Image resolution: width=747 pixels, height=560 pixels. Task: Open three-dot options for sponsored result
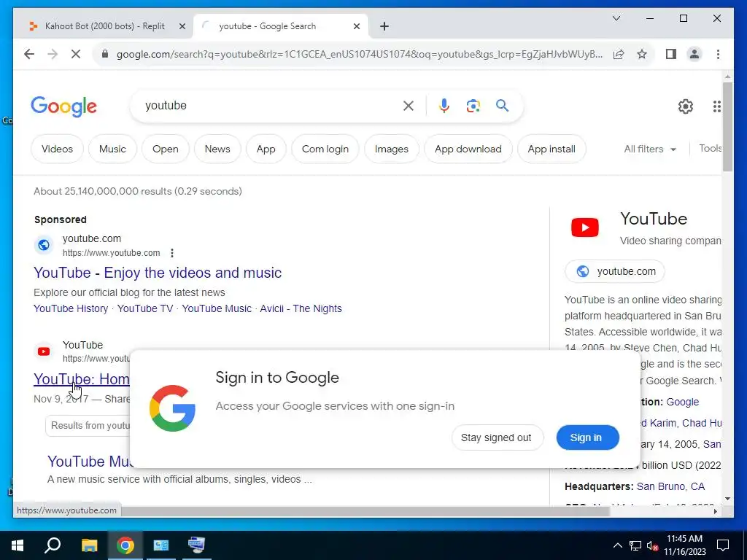tap(172, 253)
